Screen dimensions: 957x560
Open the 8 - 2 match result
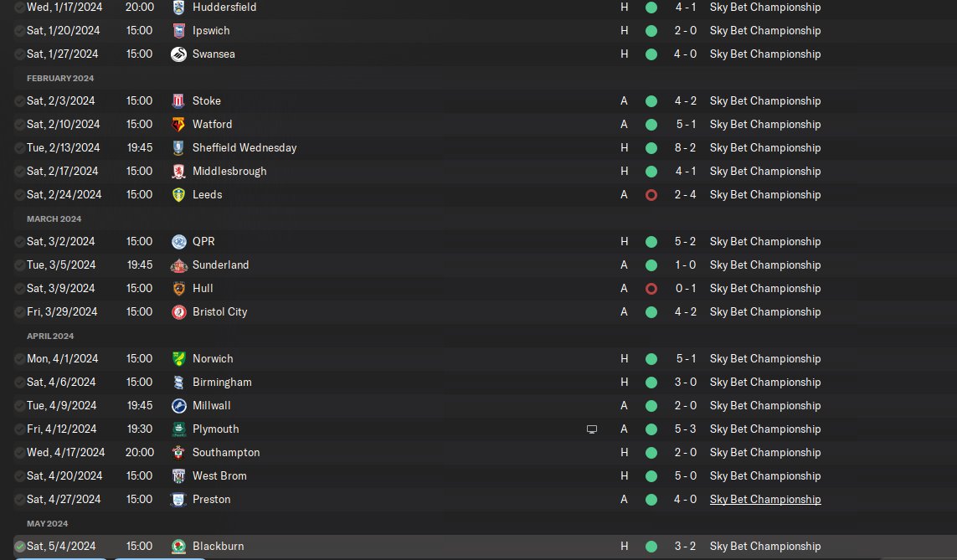(x=686, y=147)
